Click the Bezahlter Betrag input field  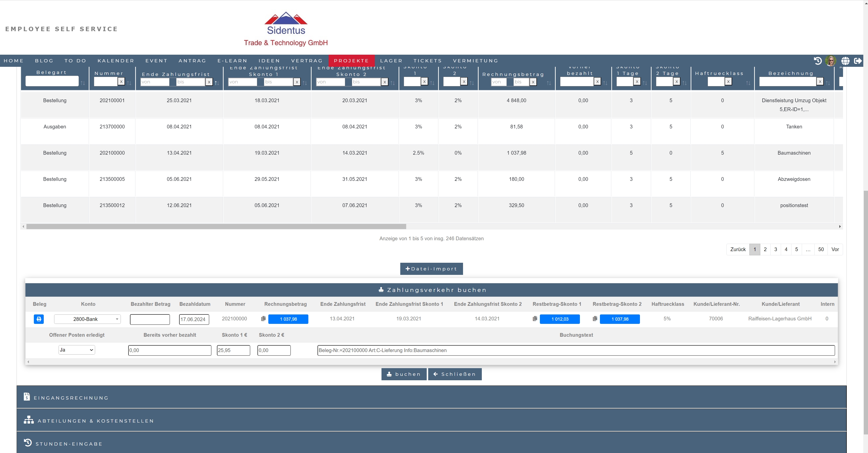pos(150,319)
